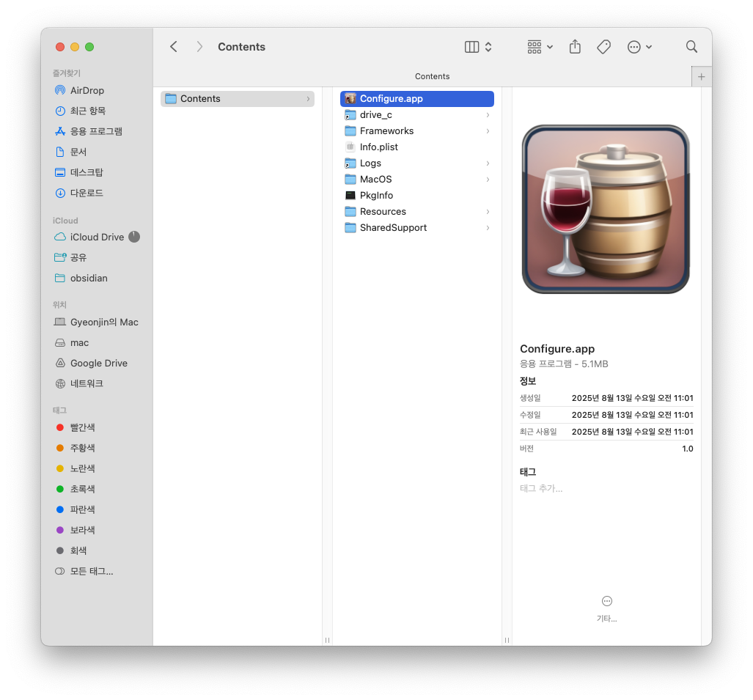Show all tags (모든 태그...)
This screenshot has height=700, width=753.
pyautogui.click(x=91, y=571)
